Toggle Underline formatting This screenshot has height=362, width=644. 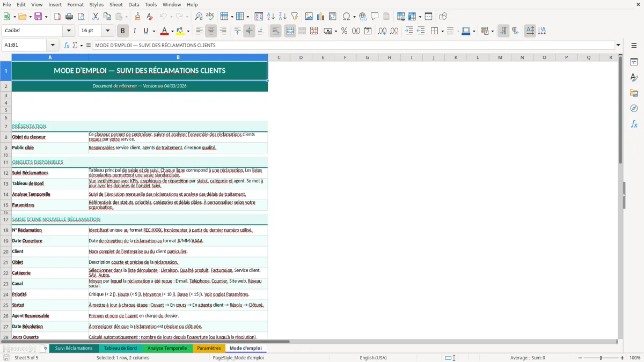click(146, 31)
